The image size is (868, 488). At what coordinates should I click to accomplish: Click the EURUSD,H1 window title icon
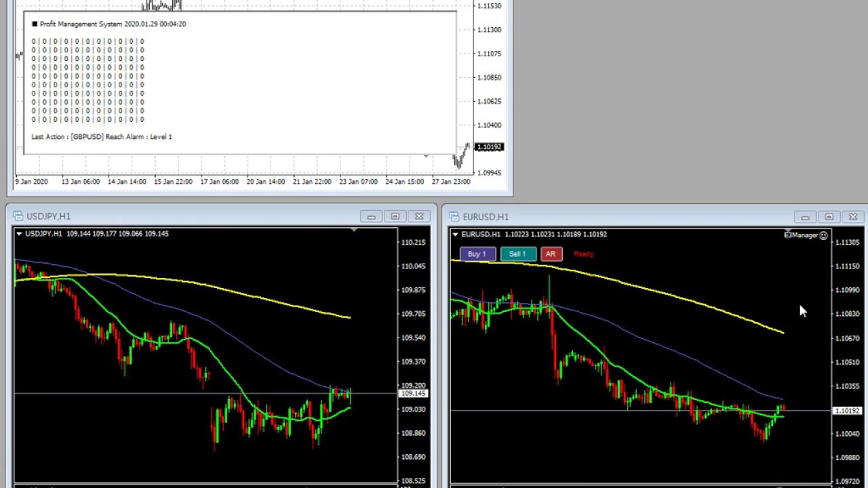(x=454, y=217)
